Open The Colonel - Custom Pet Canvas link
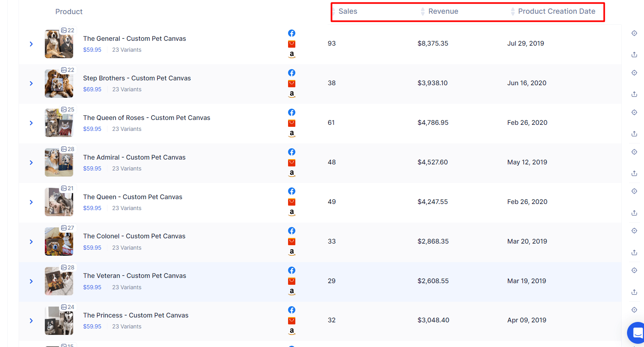This screenshot has width=644, height=347. [134, 236]
